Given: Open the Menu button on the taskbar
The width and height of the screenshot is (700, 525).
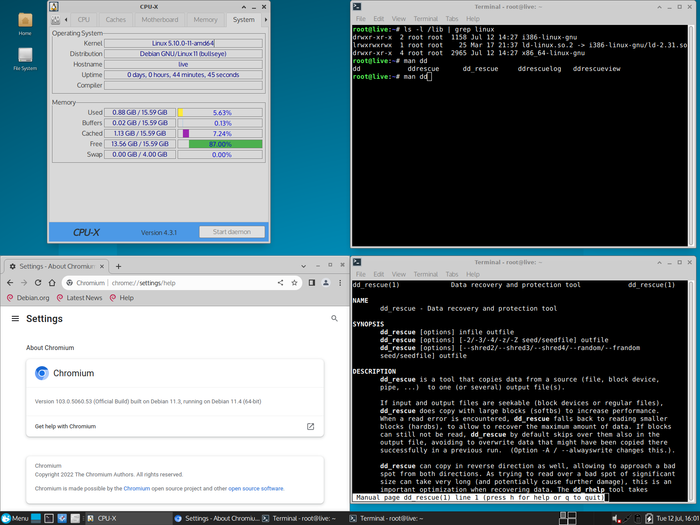Looking at the screenshot, I should (x=16, y=518).
